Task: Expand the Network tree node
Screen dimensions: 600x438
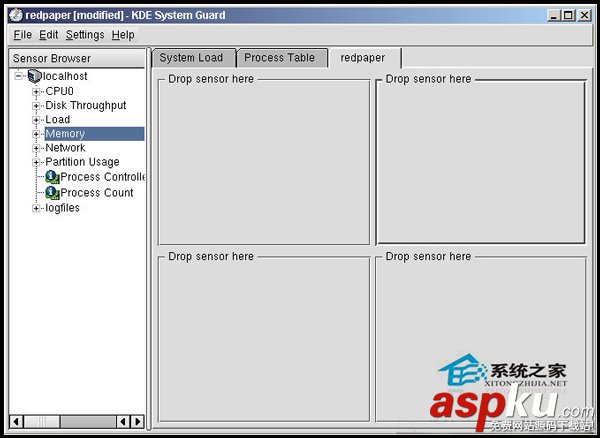Action: (x=36, y=148)
